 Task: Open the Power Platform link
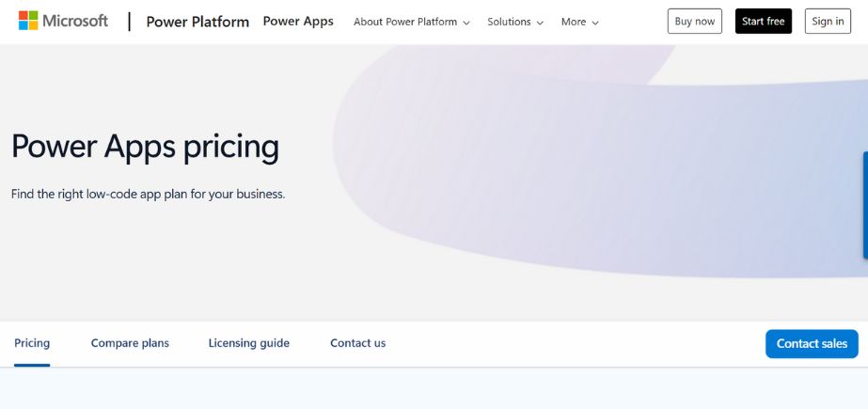[197, 22]
